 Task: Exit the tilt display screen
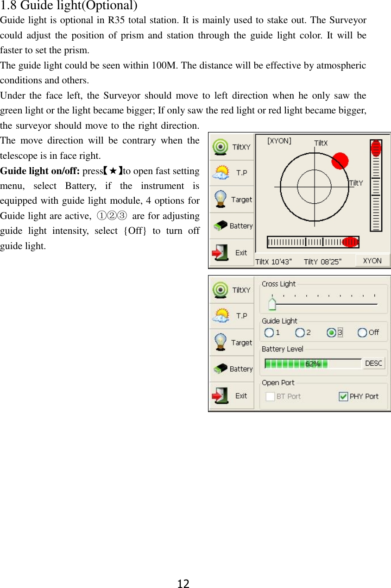pyautogui.click(x=232, y=252)
